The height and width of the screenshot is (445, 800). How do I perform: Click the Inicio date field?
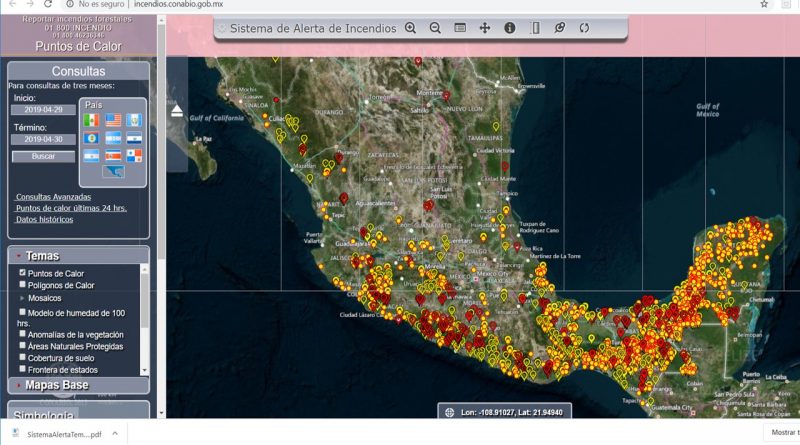pos(43,110)
